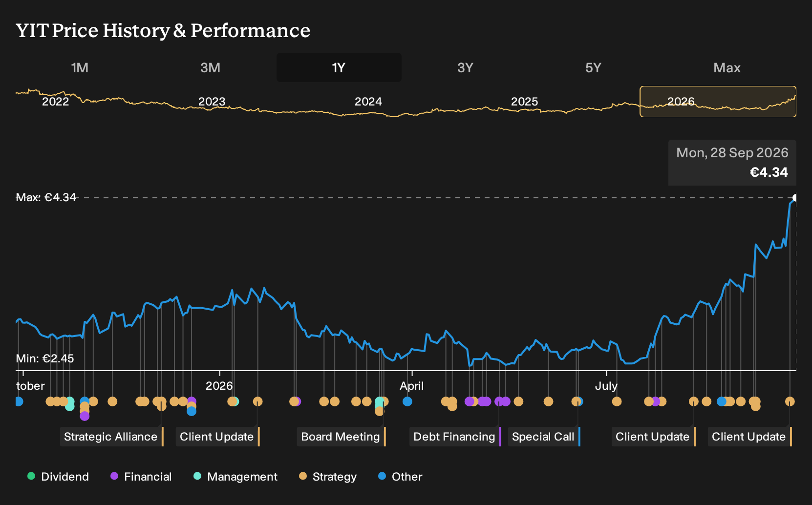Select first blue event marker at October
812x505 pixels.
tap(19, 401)
